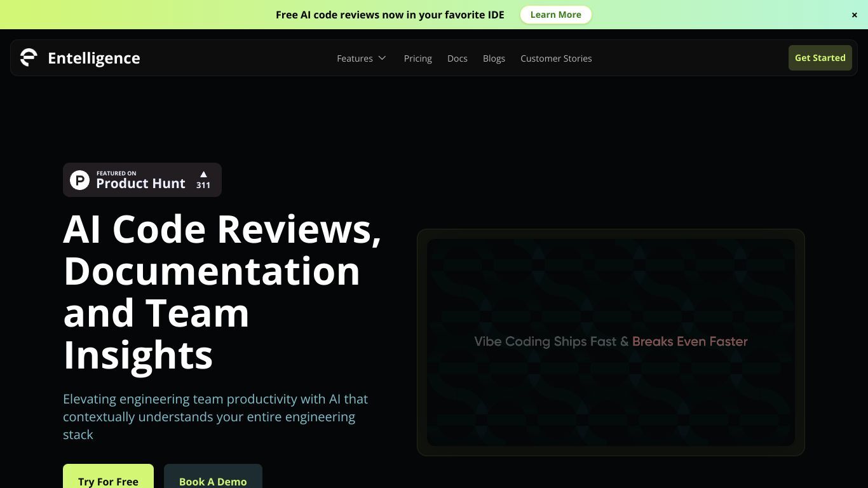This screenshot has height=488, width=868.
Task: Go to the Pricing page
Action: (x=417, y=58)
